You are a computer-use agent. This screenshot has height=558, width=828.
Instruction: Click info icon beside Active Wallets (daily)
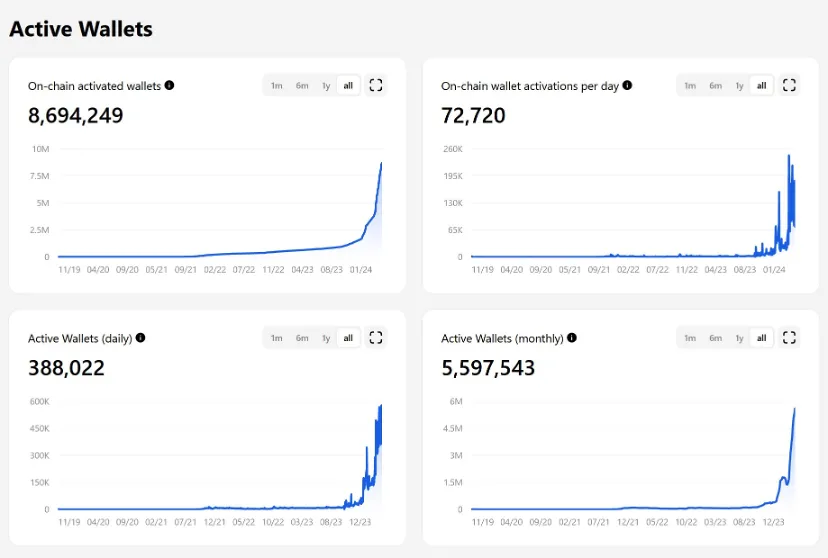pyautogui.click(x=140, y=338)
